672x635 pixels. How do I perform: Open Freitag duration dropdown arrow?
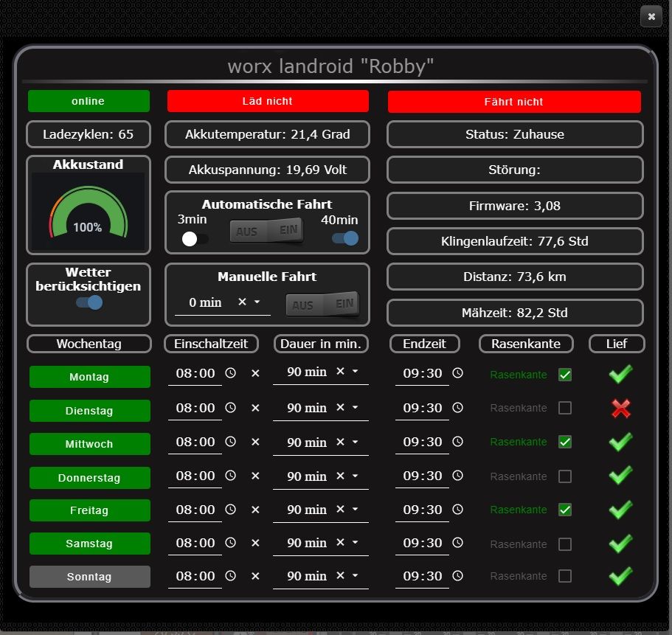pyautogui.click(x=356, y=509)
